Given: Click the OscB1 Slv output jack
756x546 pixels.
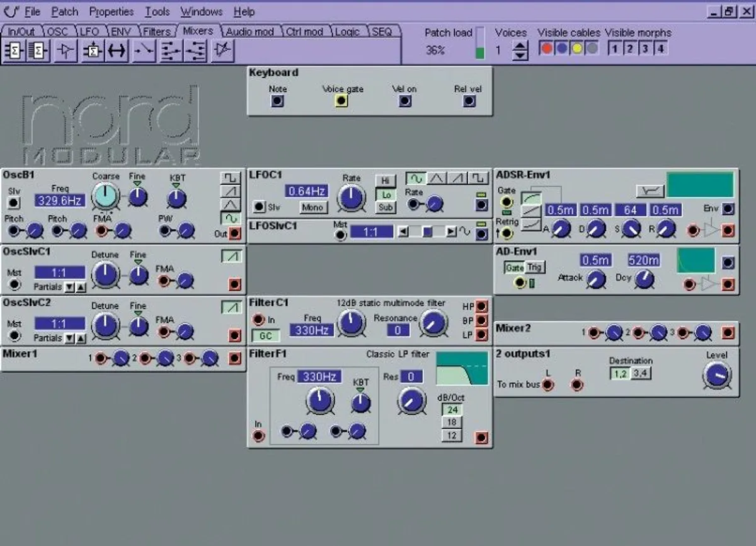Looking at the screenshot, I should [14, 203].
